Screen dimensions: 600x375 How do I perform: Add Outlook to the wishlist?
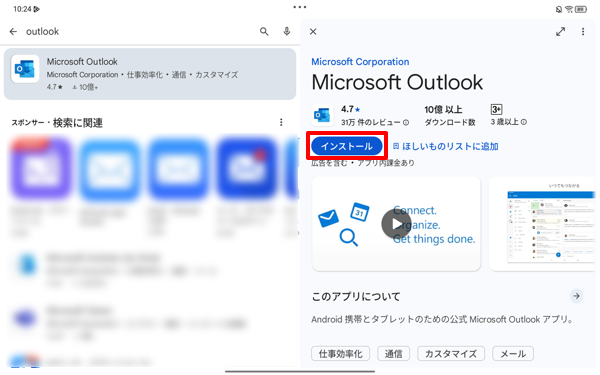445,147
